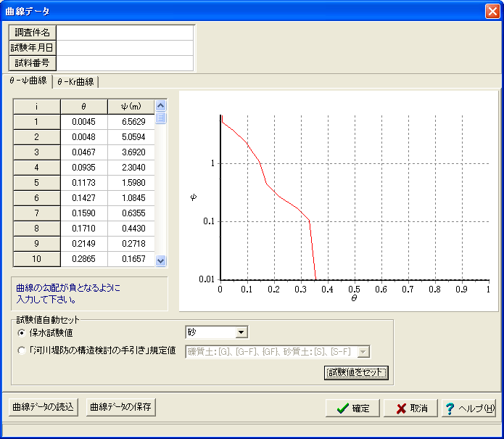504x439 pixels.
Task: Click the 試料番号 input field
Action: (125, 62)
